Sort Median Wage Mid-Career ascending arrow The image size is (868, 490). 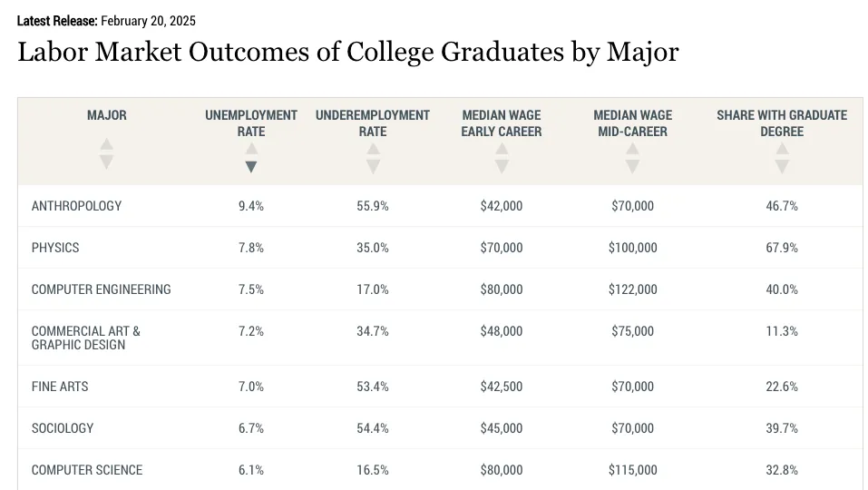coord(632,150)
